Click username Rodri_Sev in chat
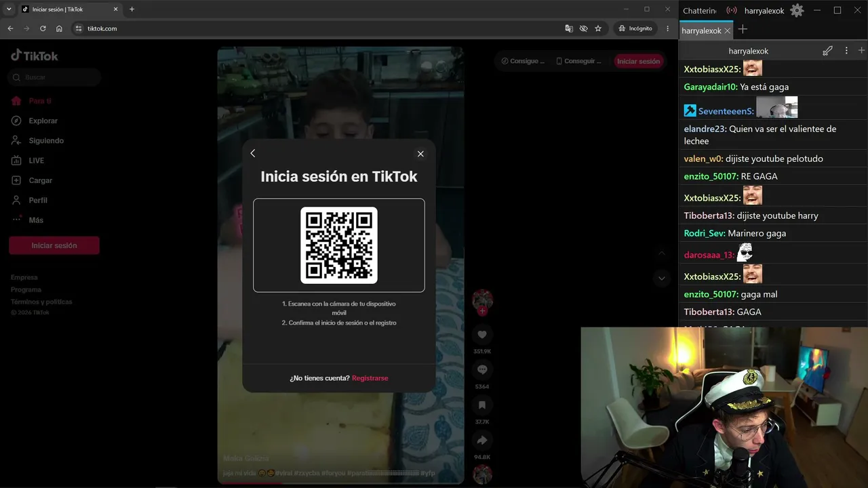 (705, 233)
